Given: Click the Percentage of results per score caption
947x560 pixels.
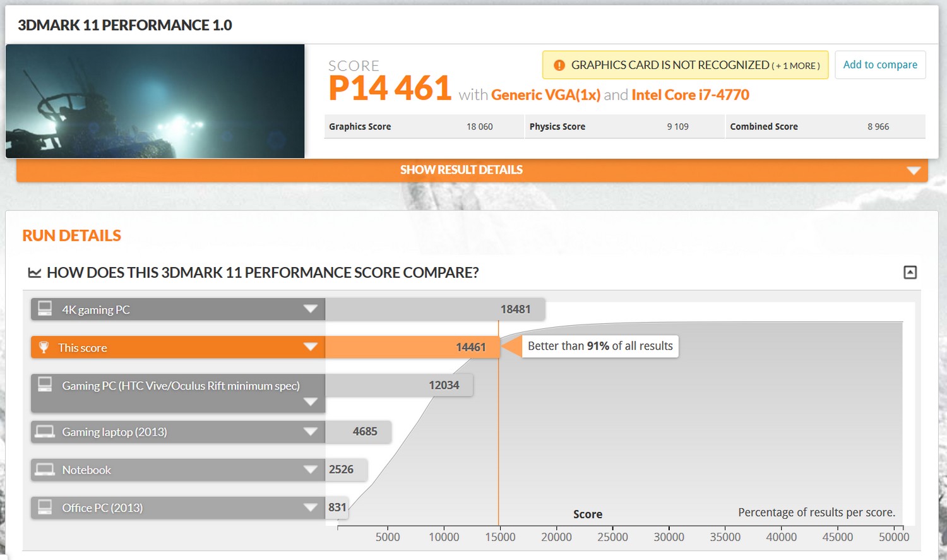Looking at the screenshot, I should pyautogui.click(x=817, y=513).
